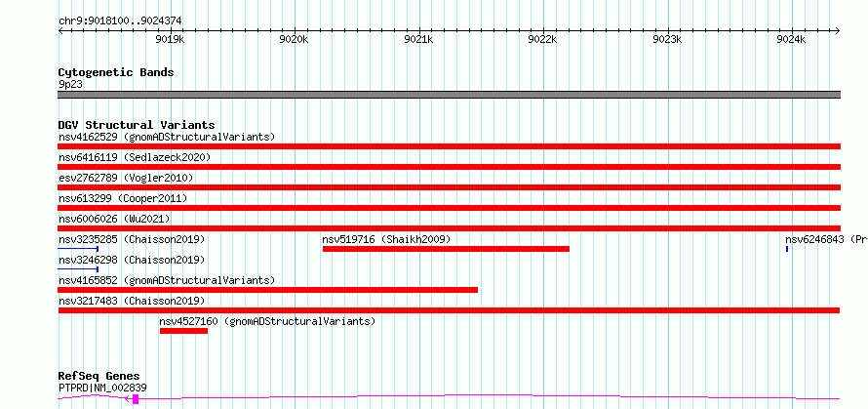Select the gray 9p23 cytogenetic band bar
Screen dimensions: 868x409
[x=449, y=95]
